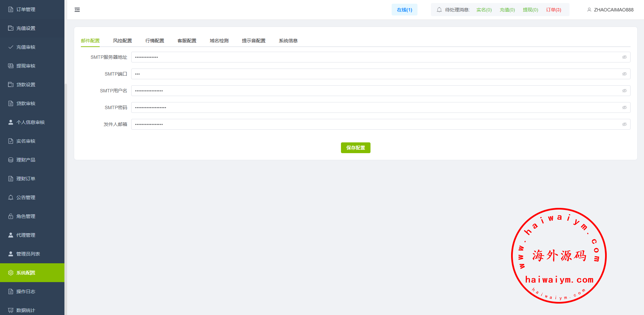This screenshot has width=644, height=315.
Task: Click the notification bell icon
Action: (439, 10)
